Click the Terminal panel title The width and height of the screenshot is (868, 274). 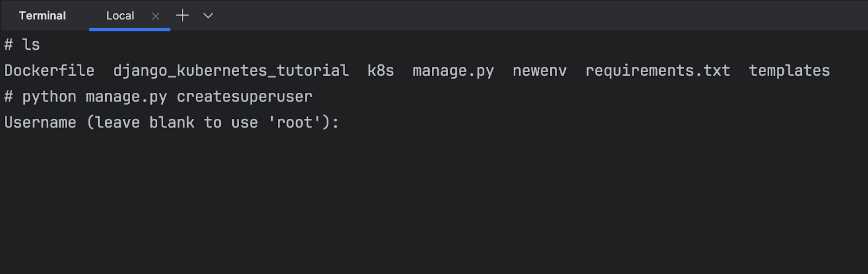(42, 16)
